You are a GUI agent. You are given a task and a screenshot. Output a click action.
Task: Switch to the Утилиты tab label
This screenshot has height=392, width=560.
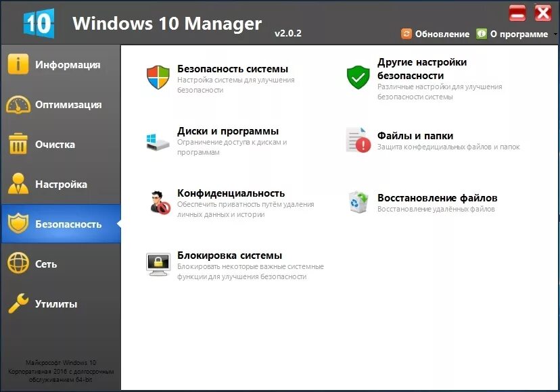point(56,304)
